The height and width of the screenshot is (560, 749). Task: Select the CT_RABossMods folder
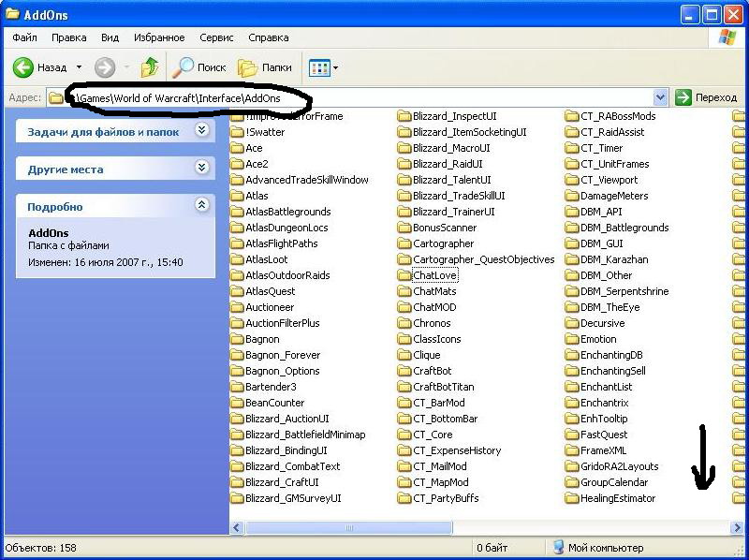pos(610,116)
